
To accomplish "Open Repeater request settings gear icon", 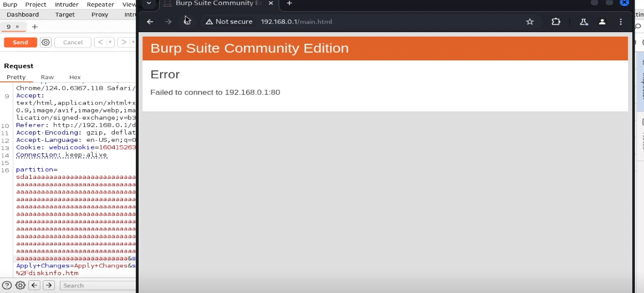I will pos(45,42).
